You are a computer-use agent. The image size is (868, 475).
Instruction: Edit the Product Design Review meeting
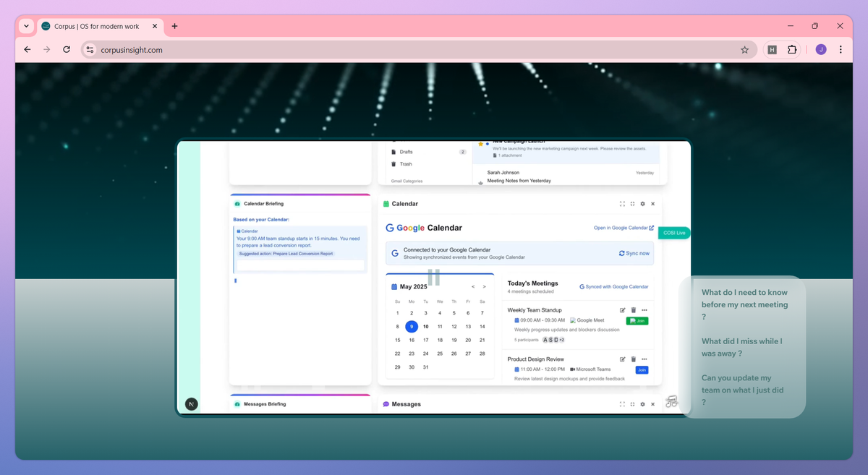(x=622, y=359)
